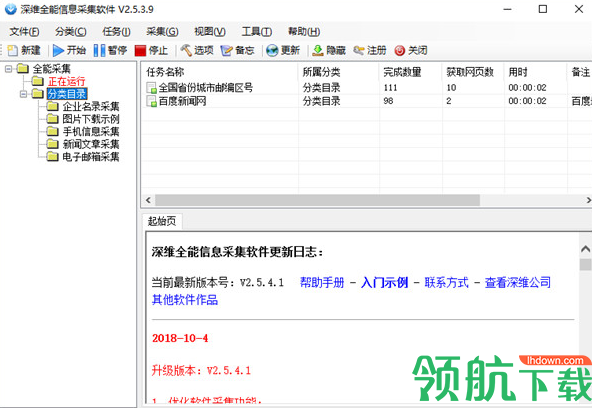The height and width of the screenshot is (408, 592).
Task: Open 选项 options hammer icon
Action: 186,50
